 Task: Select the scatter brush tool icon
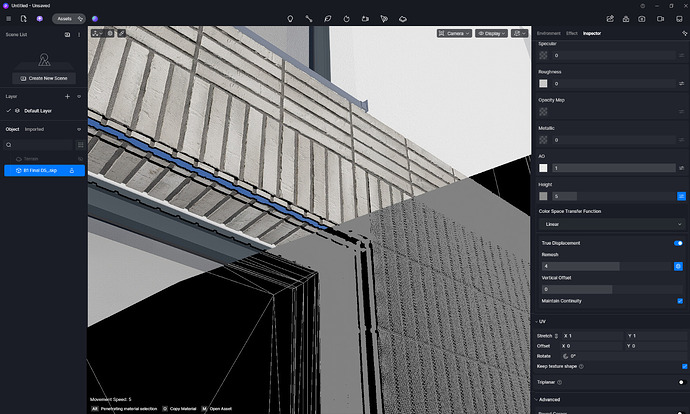point(384,19)
